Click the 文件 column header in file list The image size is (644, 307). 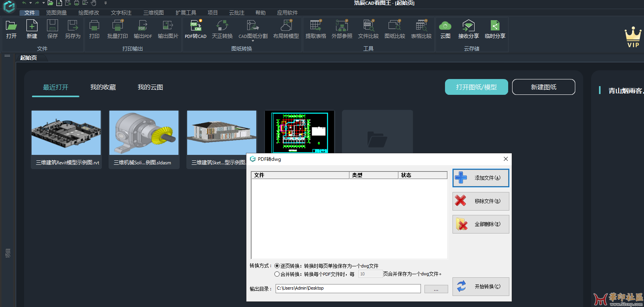pyautogui.click(x=300, y=175)
